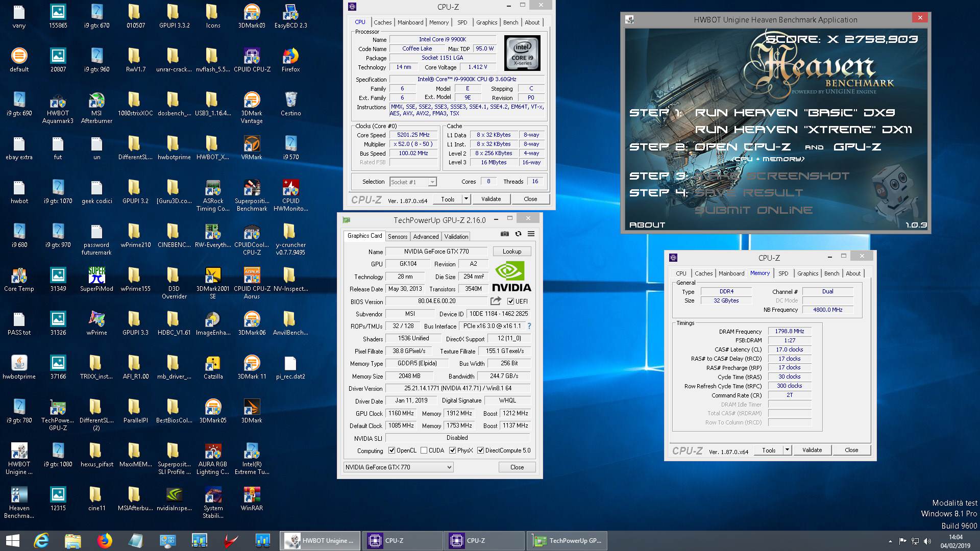
Task: Expand Tools arrow in CPU-Z Memory window
Action: (787, 450)
